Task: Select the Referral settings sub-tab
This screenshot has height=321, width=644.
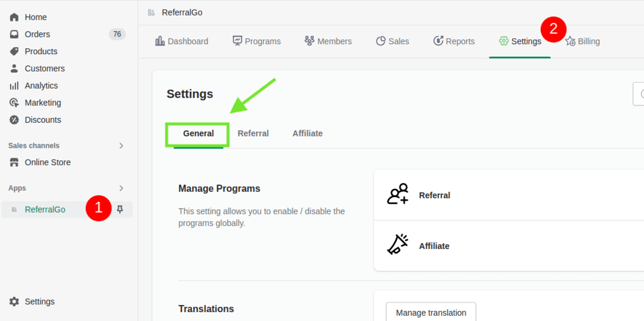Action: 253,133
